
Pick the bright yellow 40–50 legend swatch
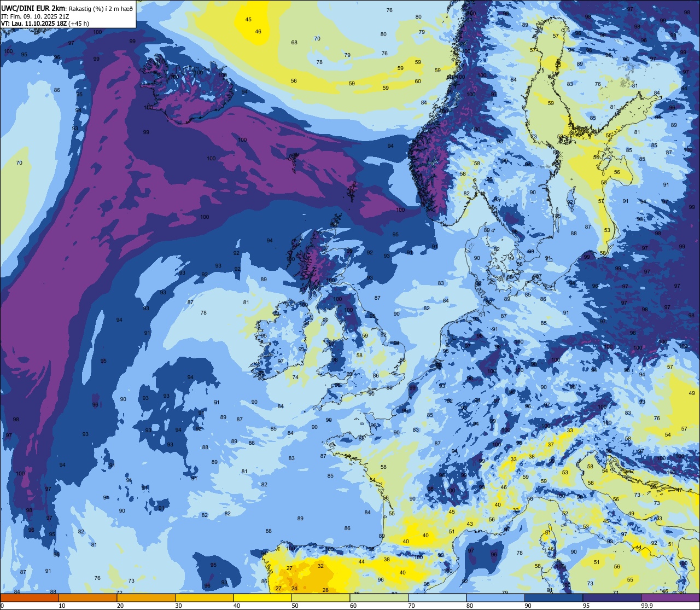262,597
